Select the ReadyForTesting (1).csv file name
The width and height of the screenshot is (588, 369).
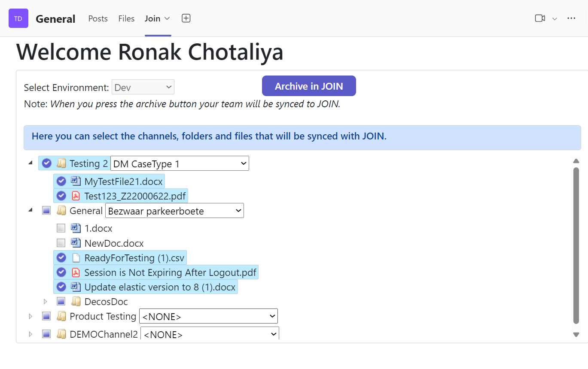134,258
